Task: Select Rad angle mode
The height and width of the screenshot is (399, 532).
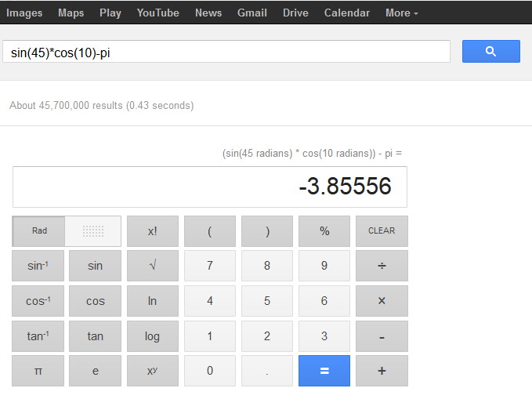Action: point(38,231)
